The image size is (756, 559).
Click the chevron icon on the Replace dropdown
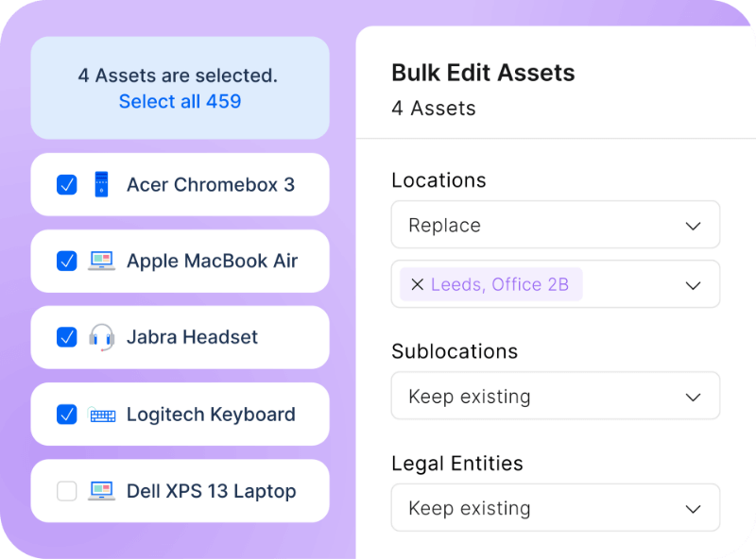pyautogui.click(x=693, y=225)
